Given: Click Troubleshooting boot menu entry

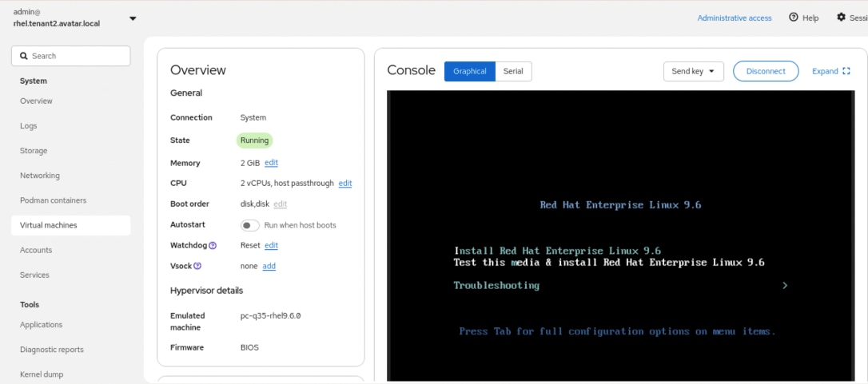Looking at the screenshot, I should coord(496,286).
